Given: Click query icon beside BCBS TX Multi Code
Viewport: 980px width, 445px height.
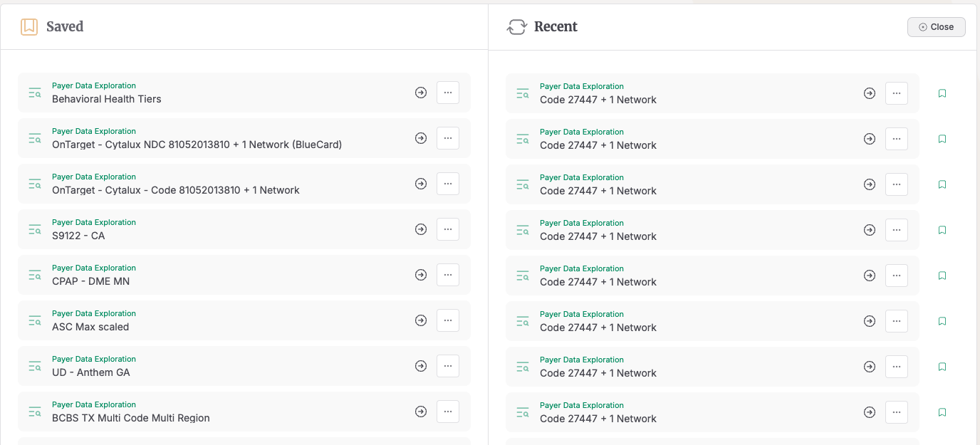Looking at the screenshot, I should (x=35, y=412).
